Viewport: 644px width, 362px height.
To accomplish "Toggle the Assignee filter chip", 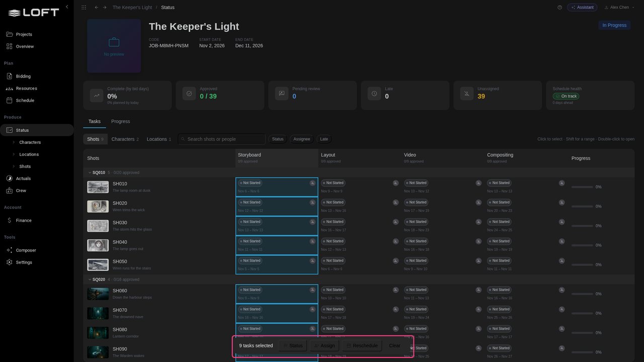I will [x=302, y=139].
